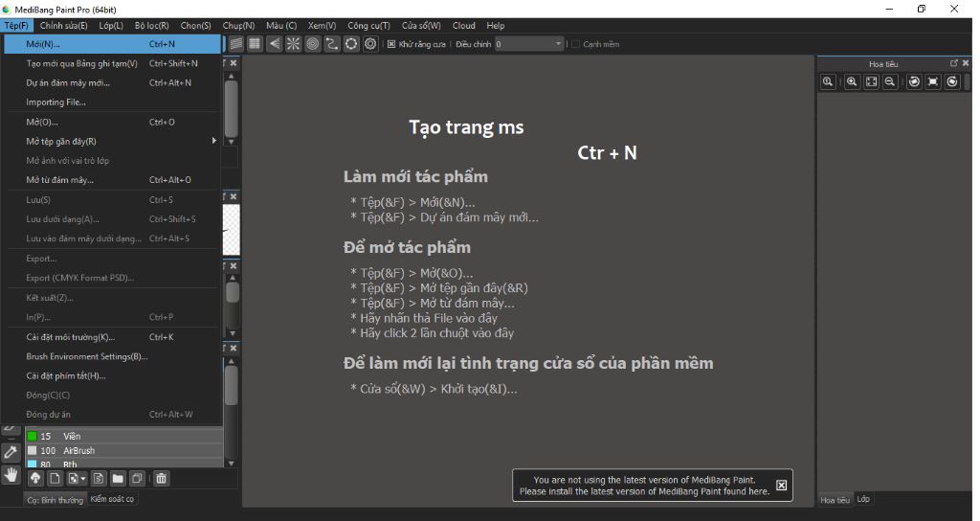Open Lớp(L) menu
The height and width of the screenshot is (521, 980).
coord(111,26)
